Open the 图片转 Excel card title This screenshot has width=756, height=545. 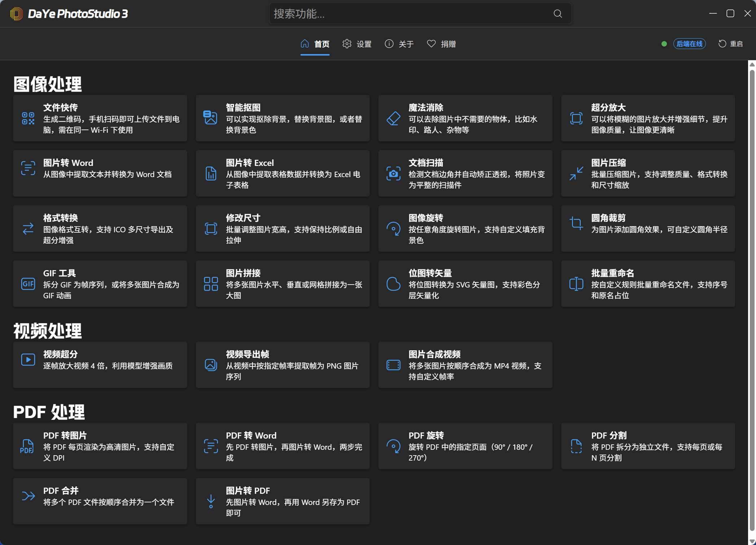pos(250,163)
